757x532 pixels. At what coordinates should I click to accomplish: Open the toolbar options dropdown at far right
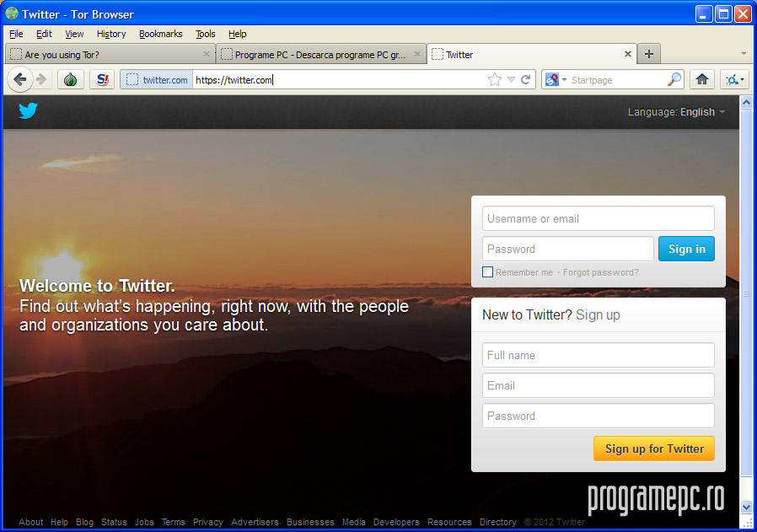tap(734, 79)
